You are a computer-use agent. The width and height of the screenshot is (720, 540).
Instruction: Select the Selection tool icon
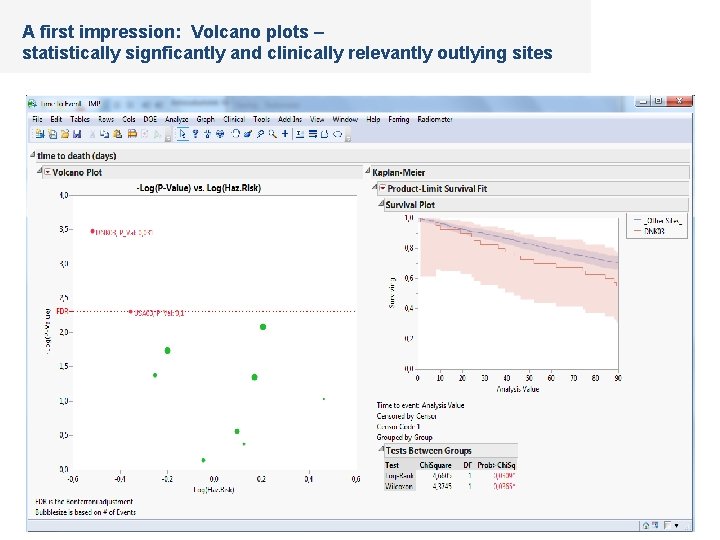(208, 134)
